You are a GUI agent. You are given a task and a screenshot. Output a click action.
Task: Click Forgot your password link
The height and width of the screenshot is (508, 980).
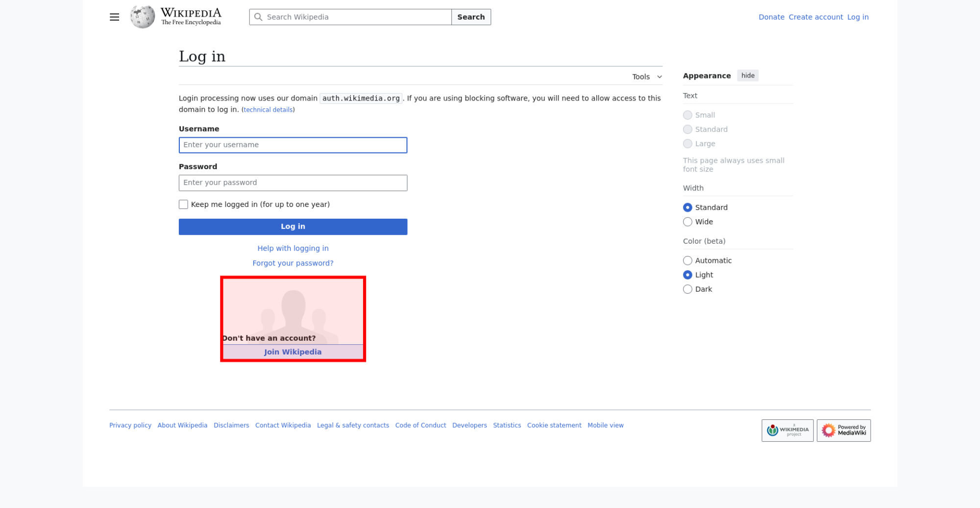click(293, 263)
